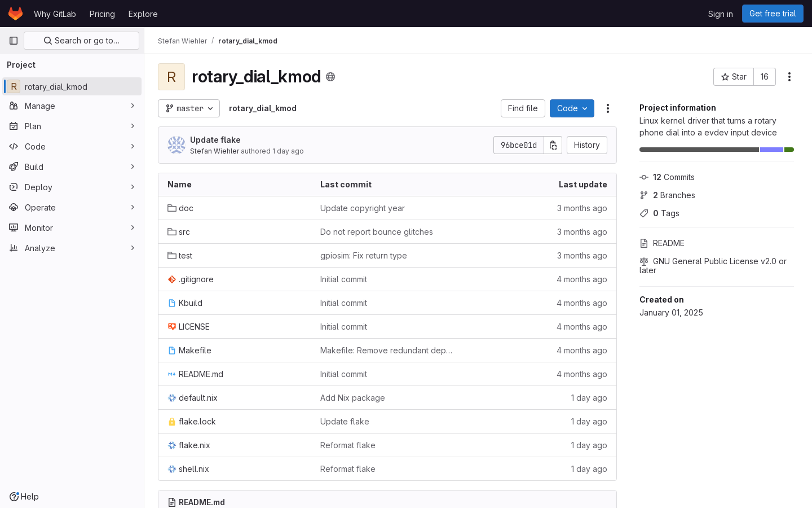The image size is (812, 508).
Task: Click gray segment of language bar
Action: tap(699, 150)
